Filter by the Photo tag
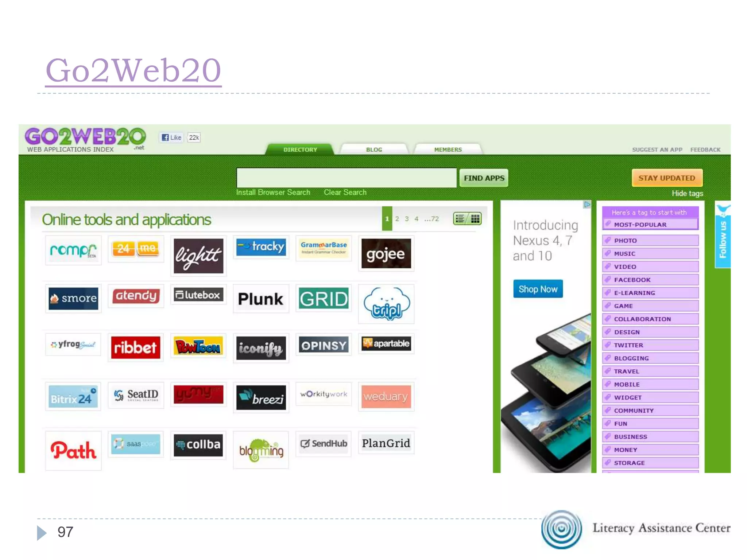Image resolution: width=747 pixels, height=560 pixels. (650, 241)
